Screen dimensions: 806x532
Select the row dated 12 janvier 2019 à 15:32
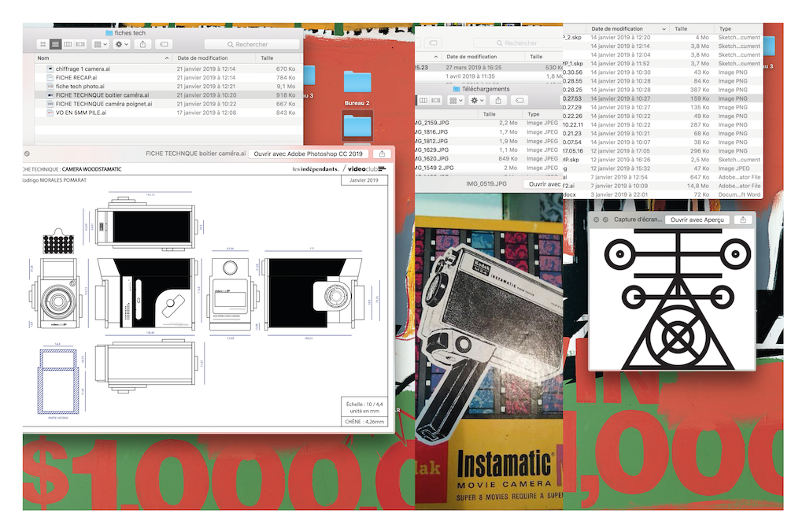point(663,168)
